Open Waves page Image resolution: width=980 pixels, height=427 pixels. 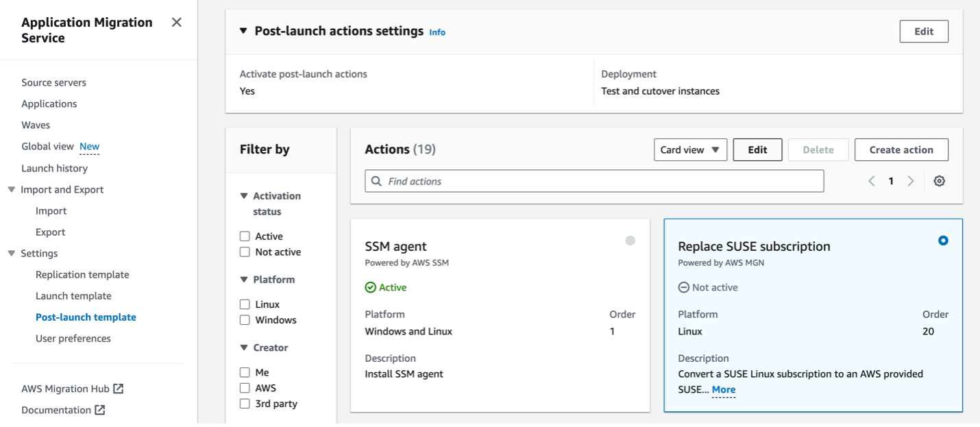click(36, 125)
